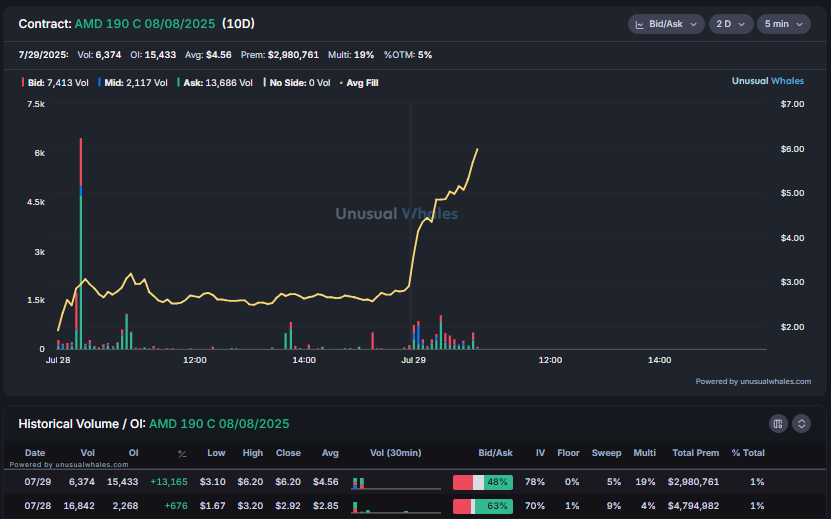The image size is (831, 519).
Task: Click the +676 OI change value
Action: pos(175,506)
